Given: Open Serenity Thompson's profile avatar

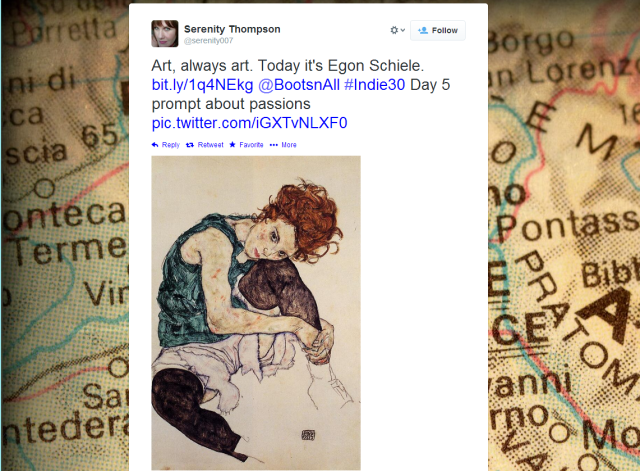Looking at the screenshot, I should pos(165,33).
